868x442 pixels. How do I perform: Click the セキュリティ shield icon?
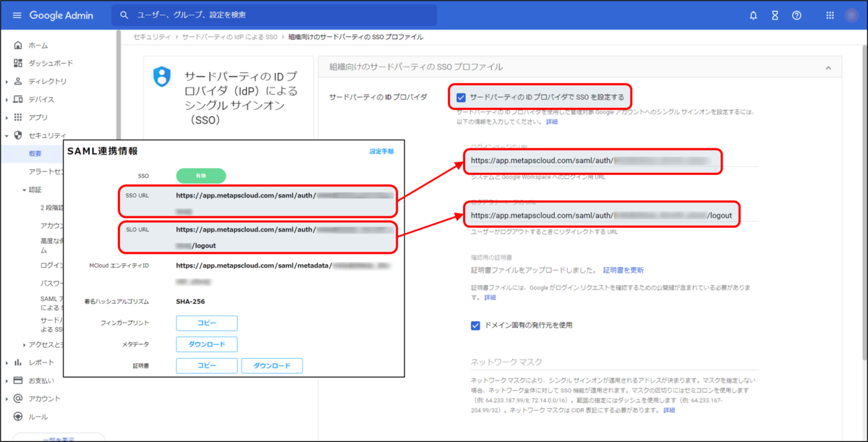(18, 135)
